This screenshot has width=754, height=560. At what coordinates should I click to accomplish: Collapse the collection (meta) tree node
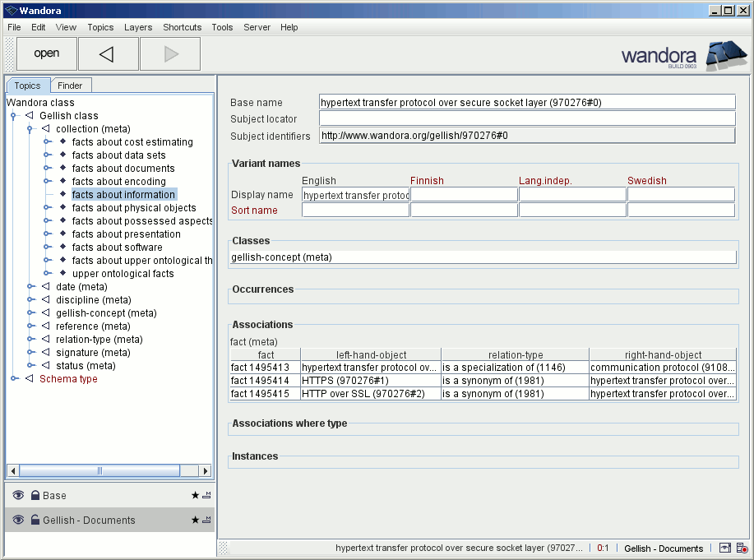click(30, 129)
